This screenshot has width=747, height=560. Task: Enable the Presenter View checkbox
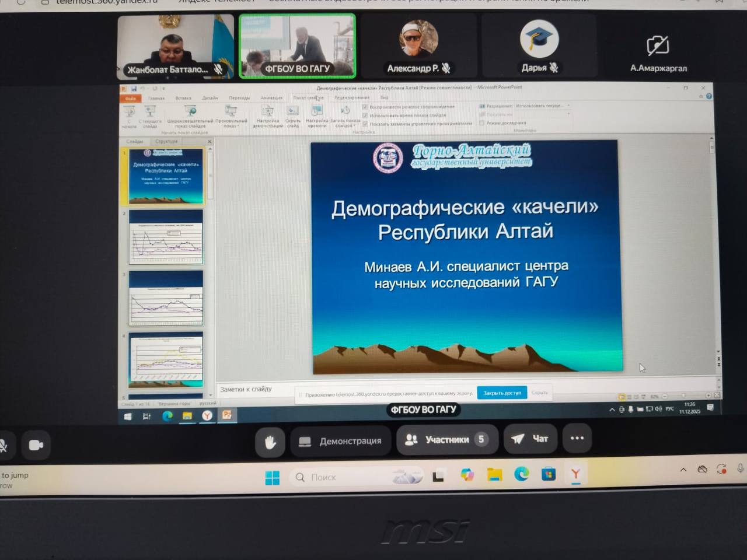pos(482,123)
